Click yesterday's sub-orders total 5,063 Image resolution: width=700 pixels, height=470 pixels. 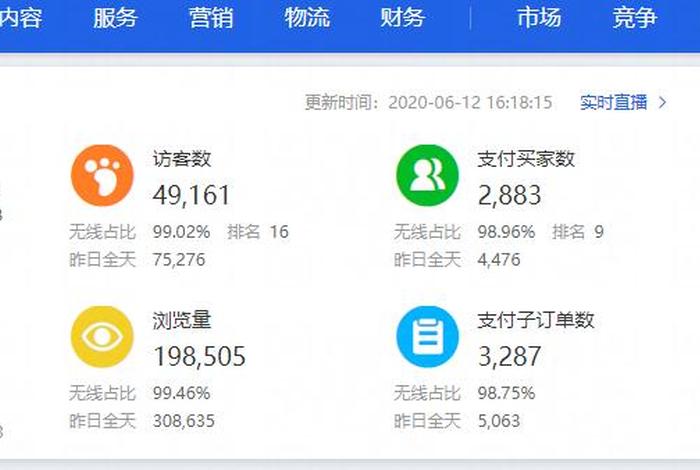[x=499, y=421]
